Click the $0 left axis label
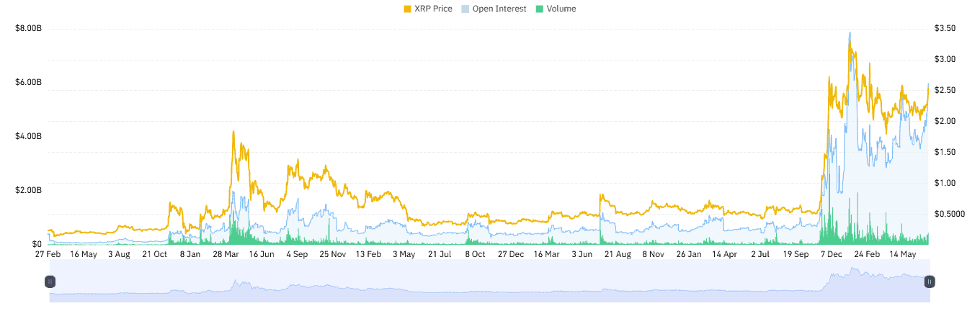980x324 pixels. tap(37, 244)
